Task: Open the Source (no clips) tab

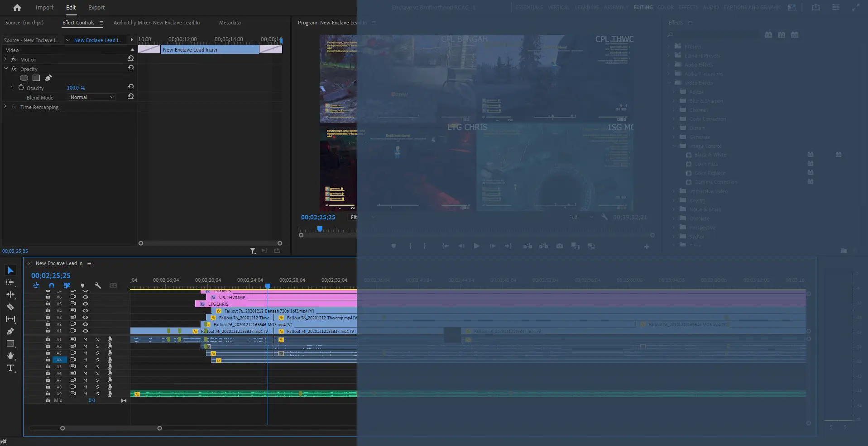Action: (x=24, y=23)
